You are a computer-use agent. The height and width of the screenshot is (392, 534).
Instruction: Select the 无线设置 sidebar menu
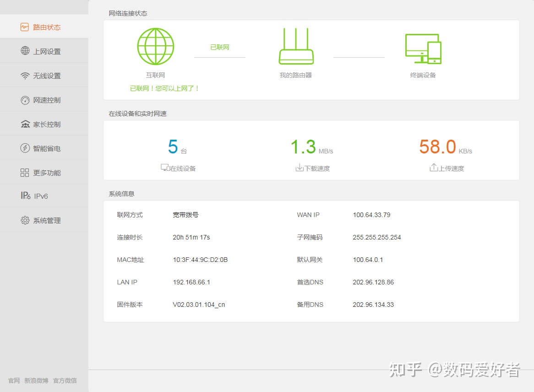coord(47,76)
